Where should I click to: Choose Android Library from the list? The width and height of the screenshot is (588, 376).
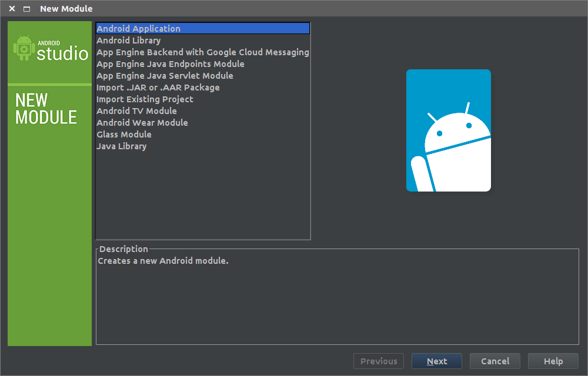click(129, 41)
